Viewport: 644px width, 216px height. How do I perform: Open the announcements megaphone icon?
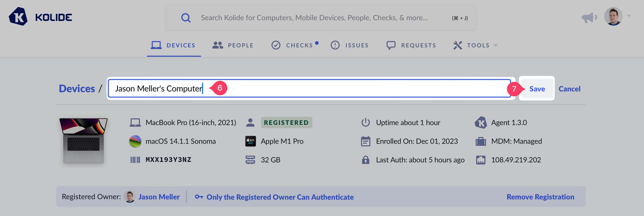[x=589, y=18]
